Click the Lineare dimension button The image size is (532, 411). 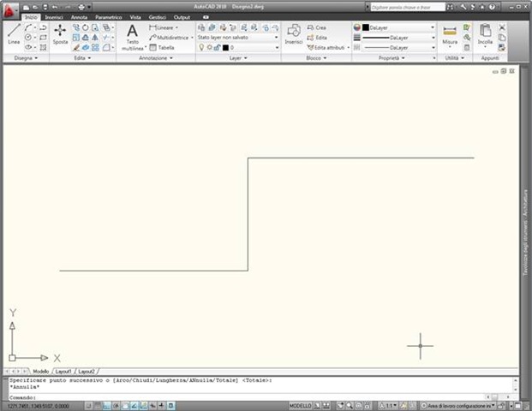point(162,27)
